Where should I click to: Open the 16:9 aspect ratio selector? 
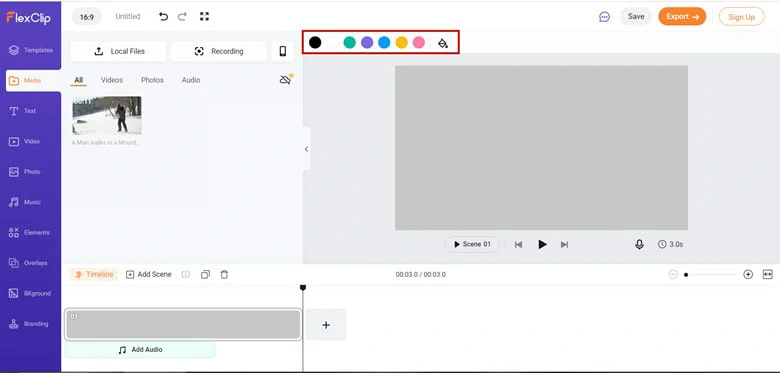(87, 17)
